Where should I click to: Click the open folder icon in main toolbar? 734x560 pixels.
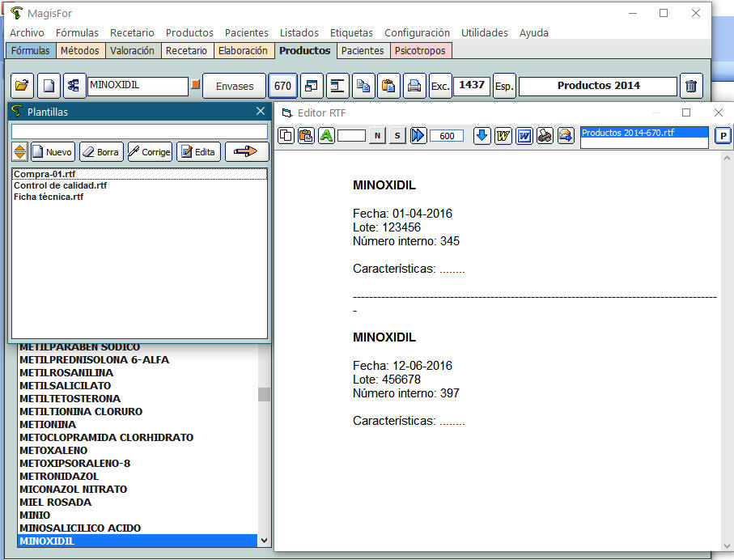tap(22, 86)
